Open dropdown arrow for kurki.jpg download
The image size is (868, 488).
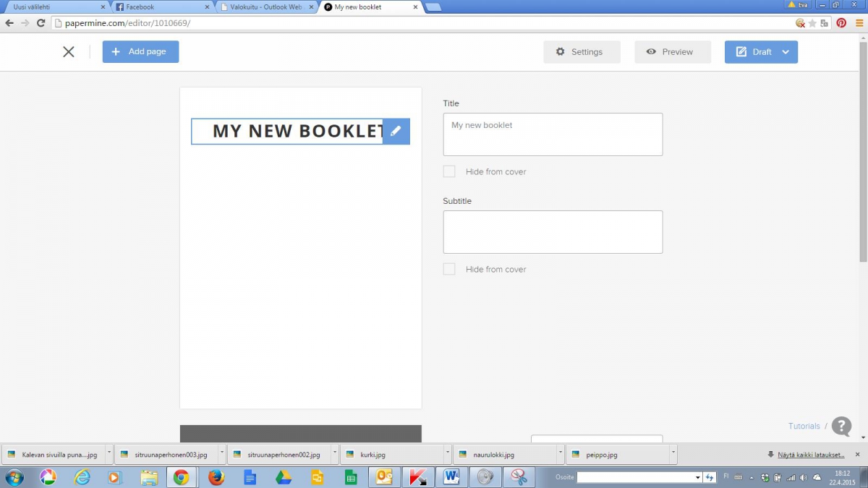click(448, 454)
